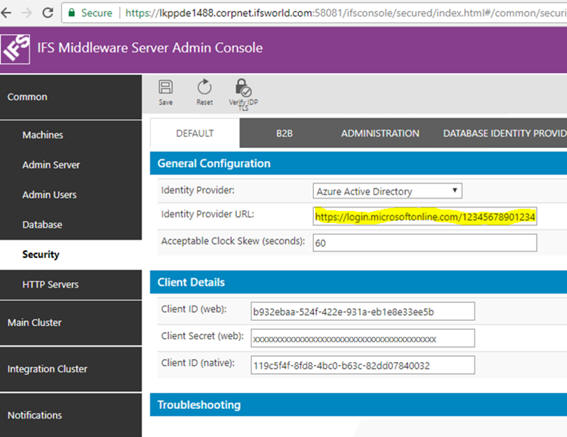
Task: Click the Client Details header
Action: 358,282
